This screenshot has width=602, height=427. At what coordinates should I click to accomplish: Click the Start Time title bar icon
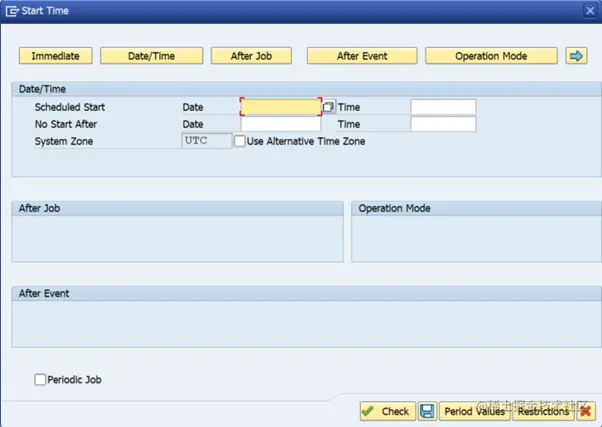click(12, 11)
